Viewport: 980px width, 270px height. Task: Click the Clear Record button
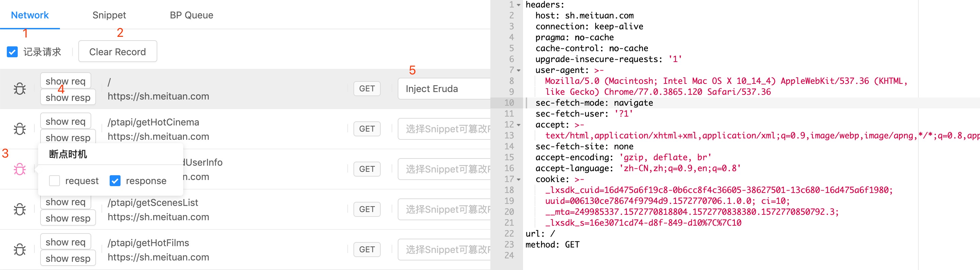(117, 52)
